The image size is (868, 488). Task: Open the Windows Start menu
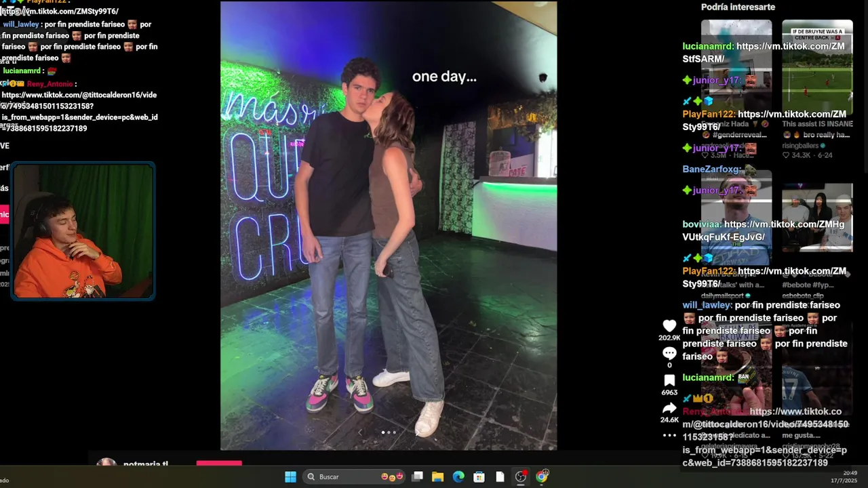tap(290, 476)
